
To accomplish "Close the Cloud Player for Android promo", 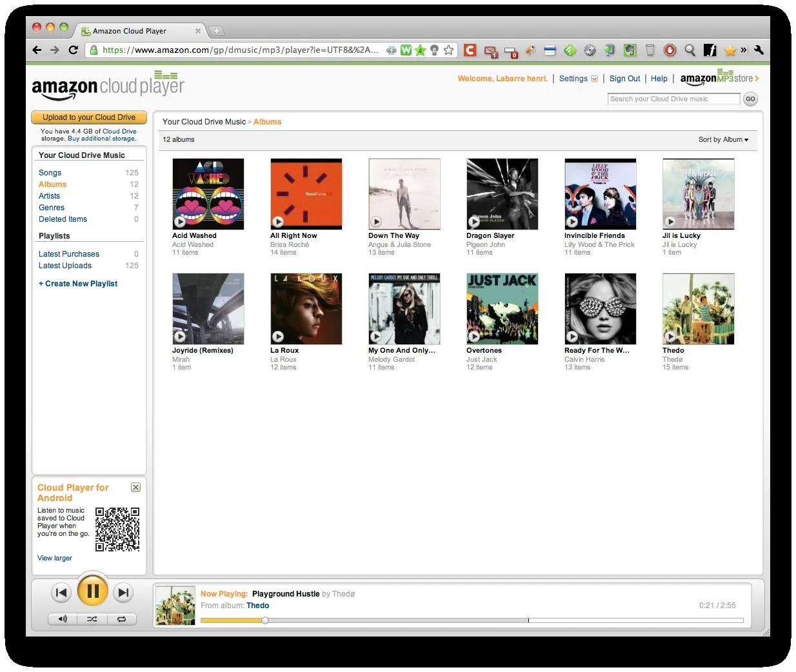I will coord(135,488).
